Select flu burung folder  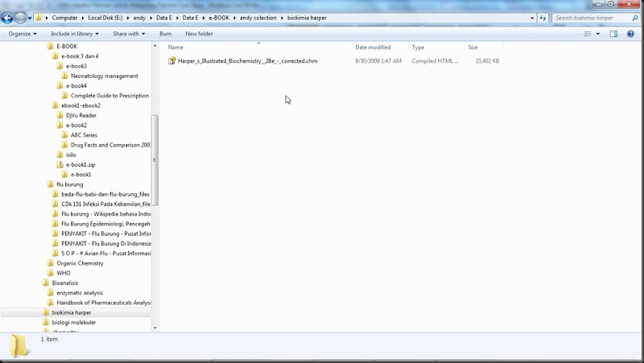(69, 184)
